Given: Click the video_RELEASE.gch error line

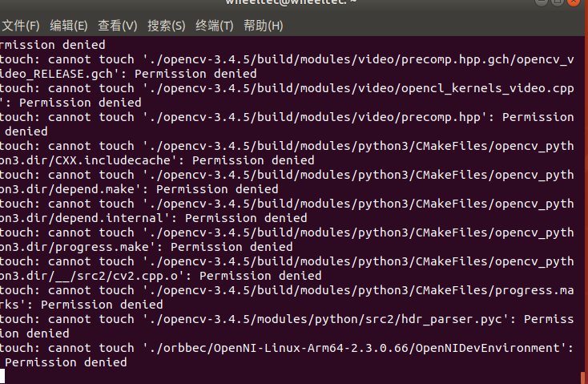Looking at the screenshot, I should click(x=287, y=67).
